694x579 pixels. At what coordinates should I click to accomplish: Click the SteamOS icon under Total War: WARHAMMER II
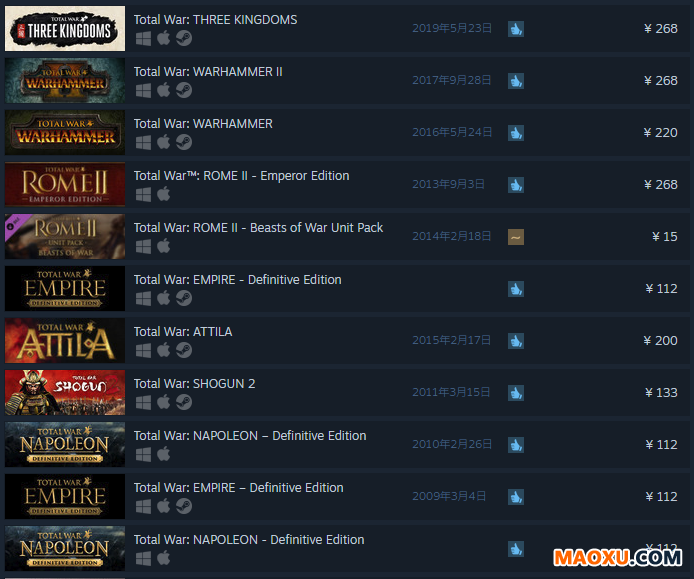[x=184, y=90]
